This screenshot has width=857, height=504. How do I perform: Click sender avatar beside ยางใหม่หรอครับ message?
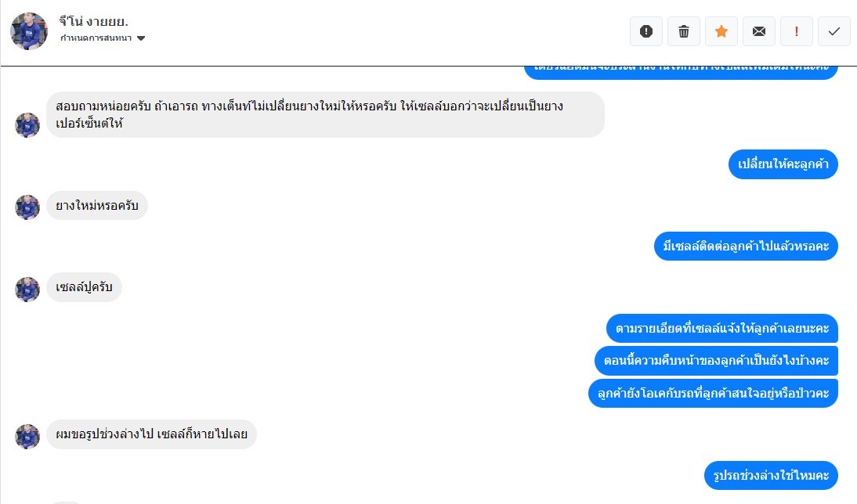click(27, 207)
